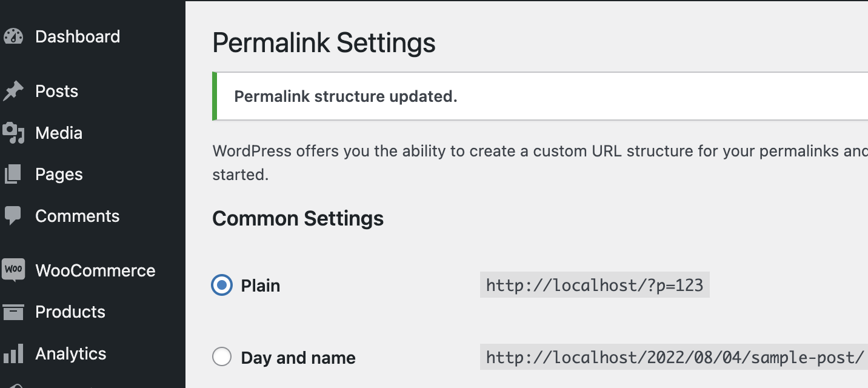The image size is (868, 388).
Task: Click the Dashboard gauge icon
Action: click(x=13, y=36)
